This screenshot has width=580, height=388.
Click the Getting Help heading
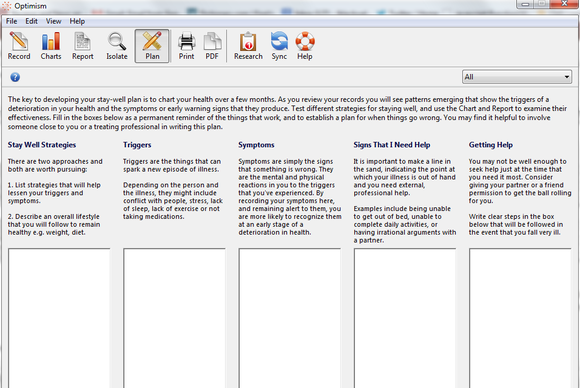click(x=491, y=145)
